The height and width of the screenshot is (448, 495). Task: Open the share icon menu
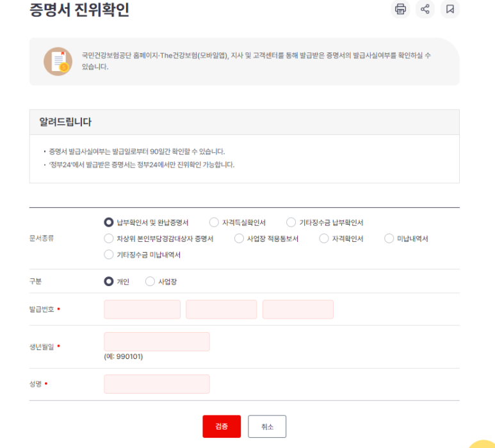point(425,9)
